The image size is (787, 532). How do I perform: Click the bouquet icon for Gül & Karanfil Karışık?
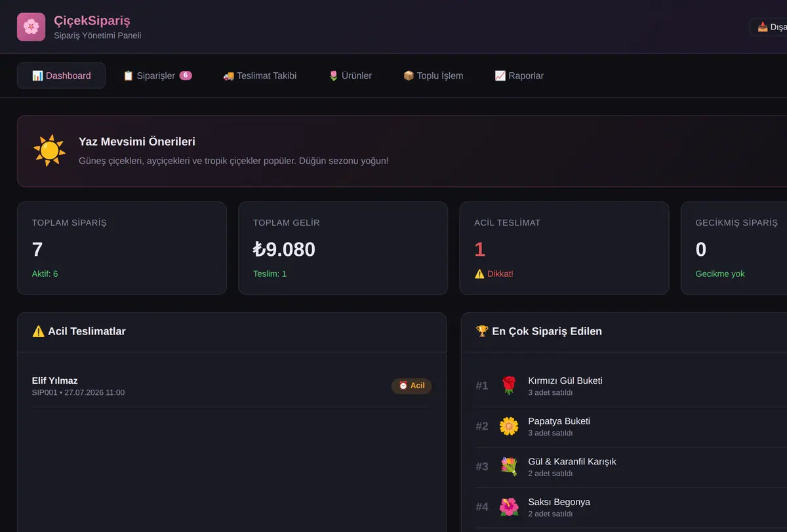click(x=509, y=466)
